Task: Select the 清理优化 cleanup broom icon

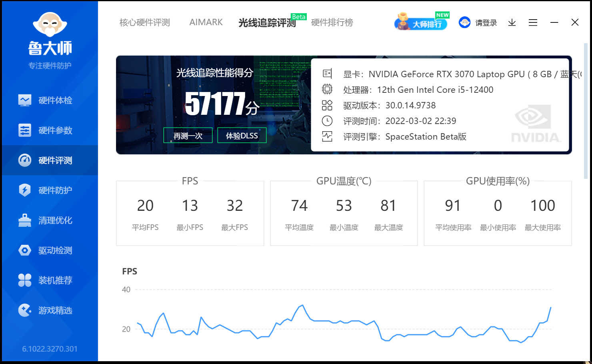Action: tap(25, 220)
